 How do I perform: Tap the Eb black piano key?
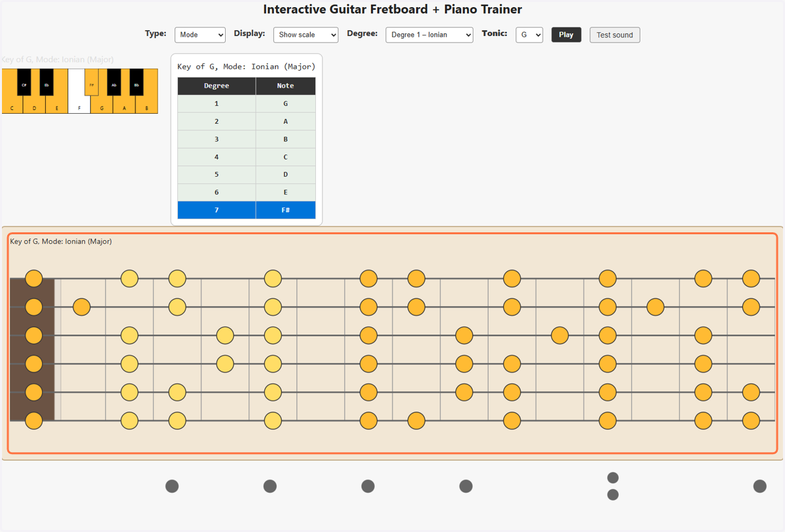(46, 82)
